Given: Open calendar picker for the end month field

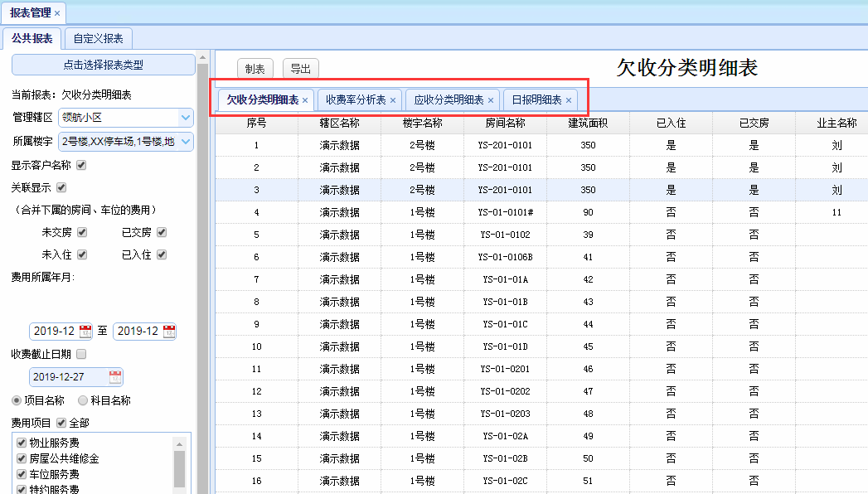Looking at the screenshot, I should [169, 332].
